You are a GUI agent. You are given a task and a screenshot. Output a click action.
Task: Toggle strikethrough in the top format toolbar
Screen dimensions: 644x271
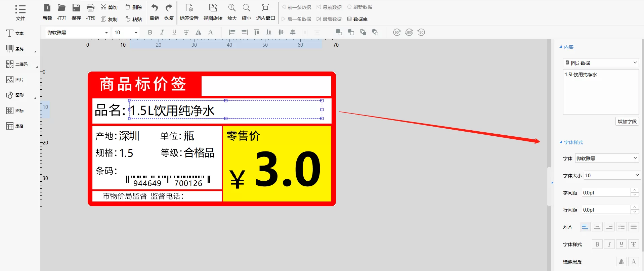point(186,32)
